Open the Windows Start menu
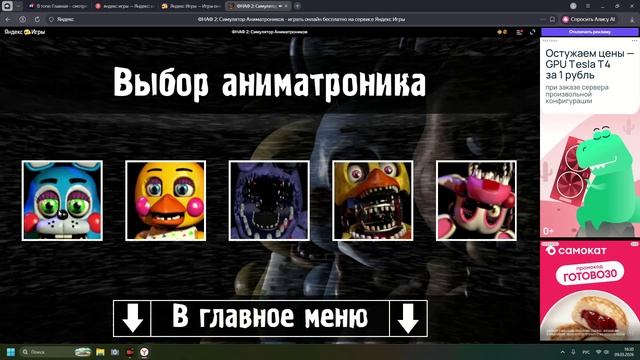Image resolution: width=640 pixels, height=360 pixels. pyautogui.click(x=11, y=352)
